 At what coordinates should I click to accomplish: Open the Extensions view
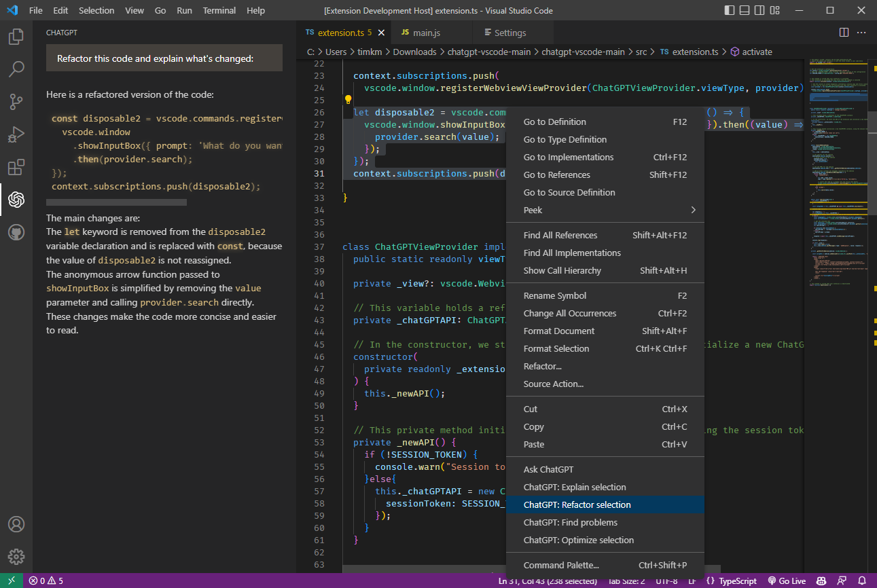click(x=16, y=166)
